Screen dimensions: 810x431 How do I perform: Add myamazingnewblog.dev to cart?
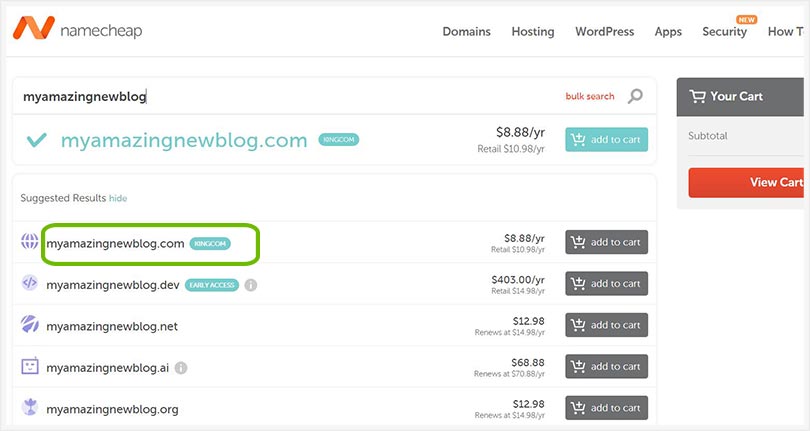click(x=606, y=283)
